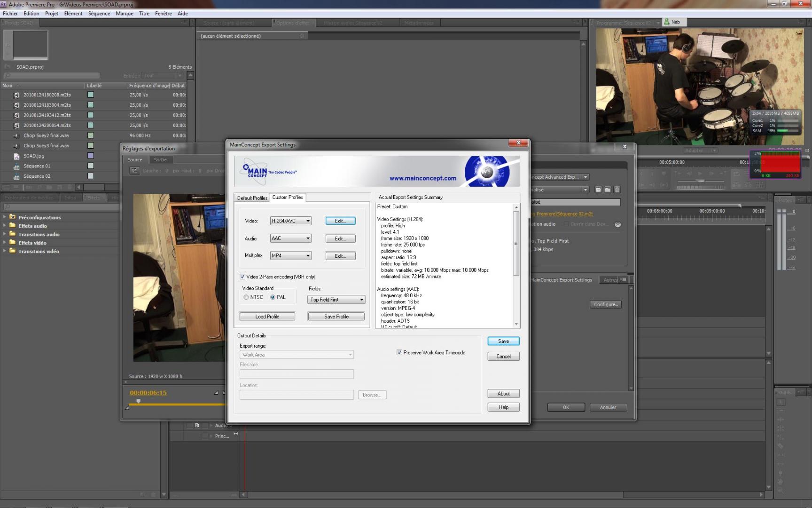
Task: Click the Préconfigurations folder icon
Action: 13,217
